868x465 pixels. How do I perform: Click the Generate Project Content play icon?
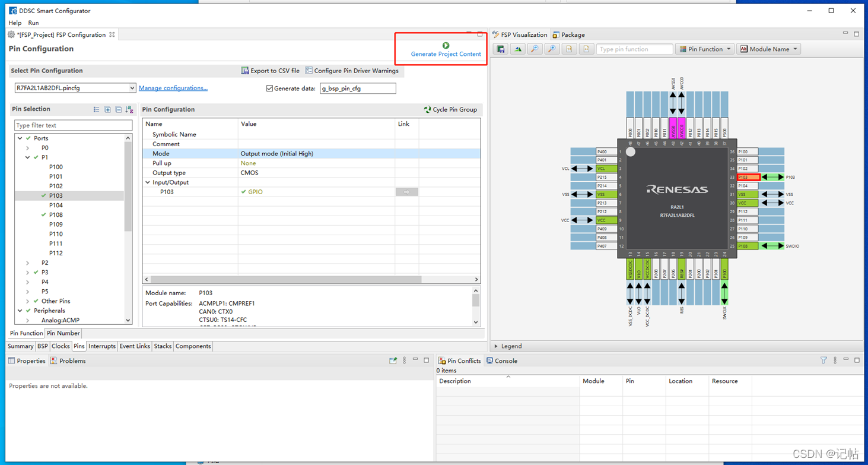(x=446, y=45)
